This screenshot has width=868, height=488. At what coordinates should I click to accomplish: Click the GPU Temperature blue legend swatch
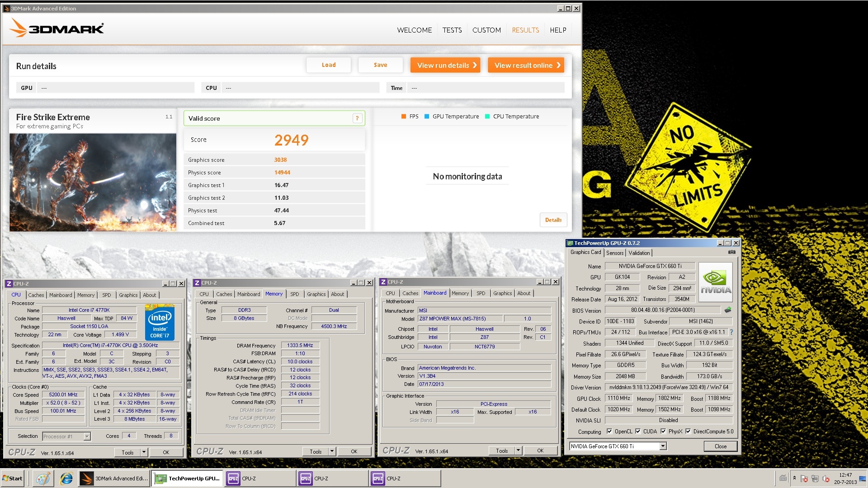click(x=427, y=117)
